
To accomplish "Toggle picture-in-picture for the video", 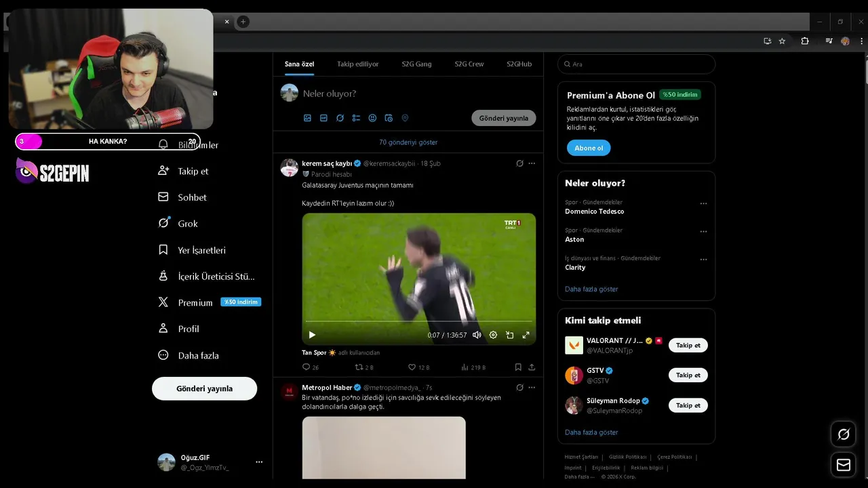I will point(509,335).
